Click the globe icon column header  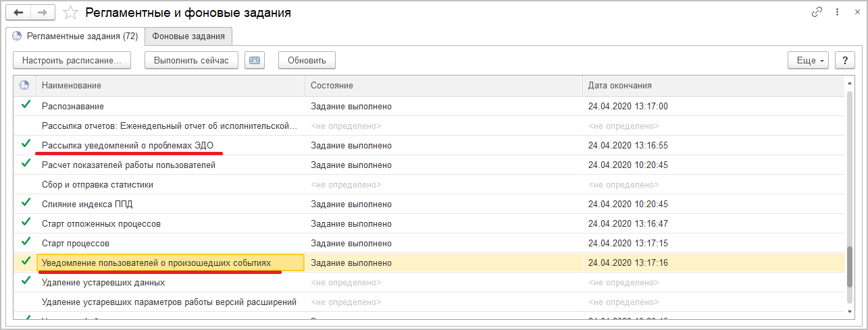(25, 85)
